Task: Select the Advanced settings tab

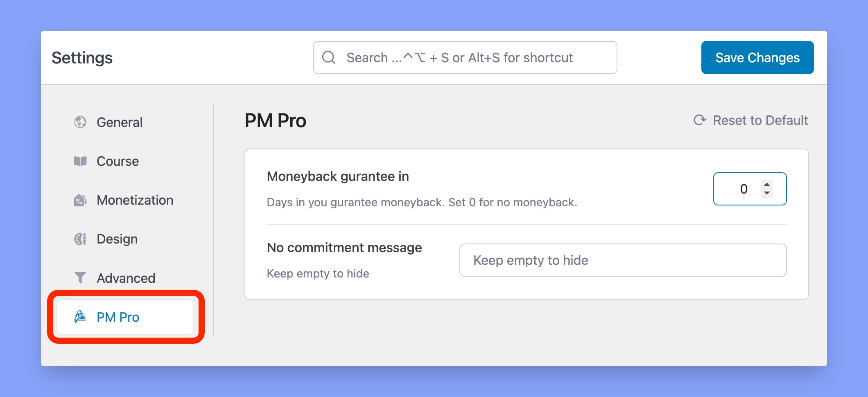Action: [x=125, y=278]
